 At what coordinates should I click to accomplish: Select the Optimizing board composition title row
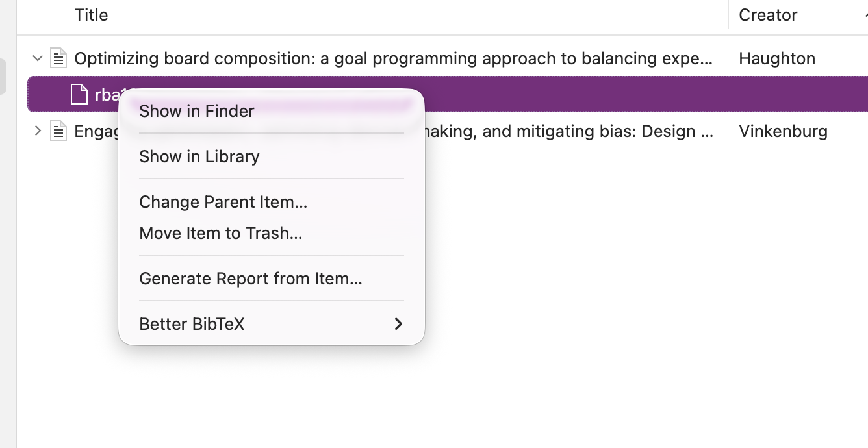pyautogui.click(x=393, y=58)
